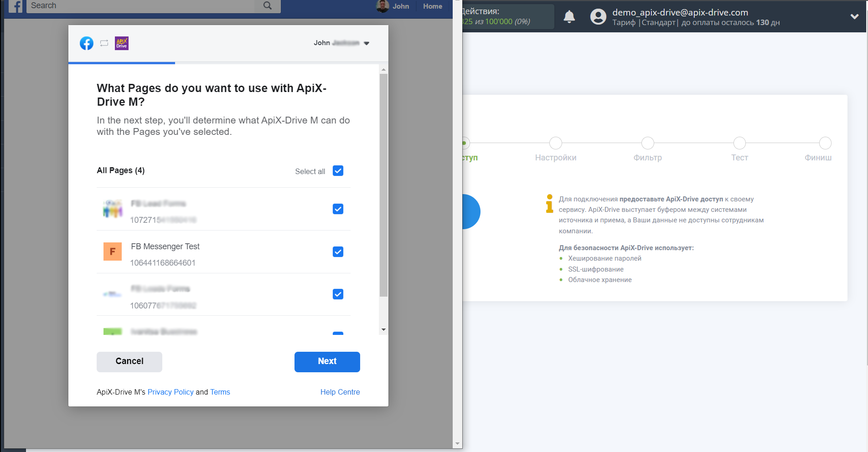
Task: Toggle the Select all checkbox
Action: (x=338, y=171)
